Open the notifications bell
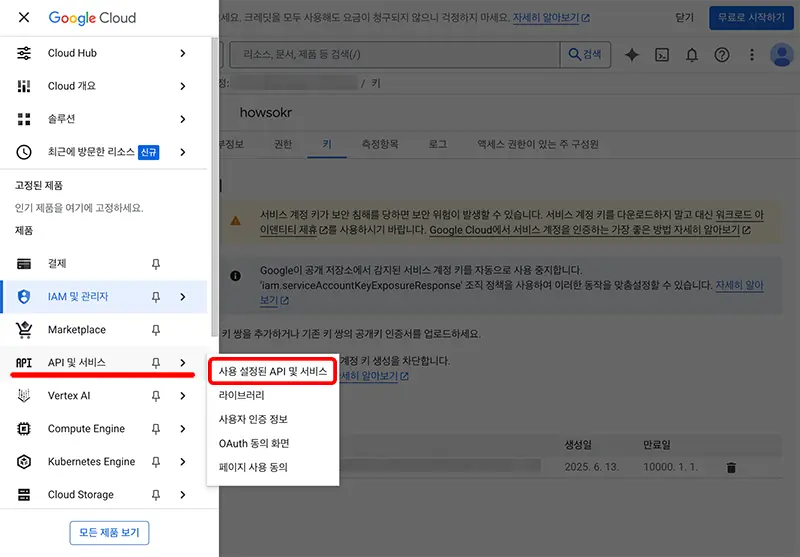800x557 pixels. pos(692,55)
